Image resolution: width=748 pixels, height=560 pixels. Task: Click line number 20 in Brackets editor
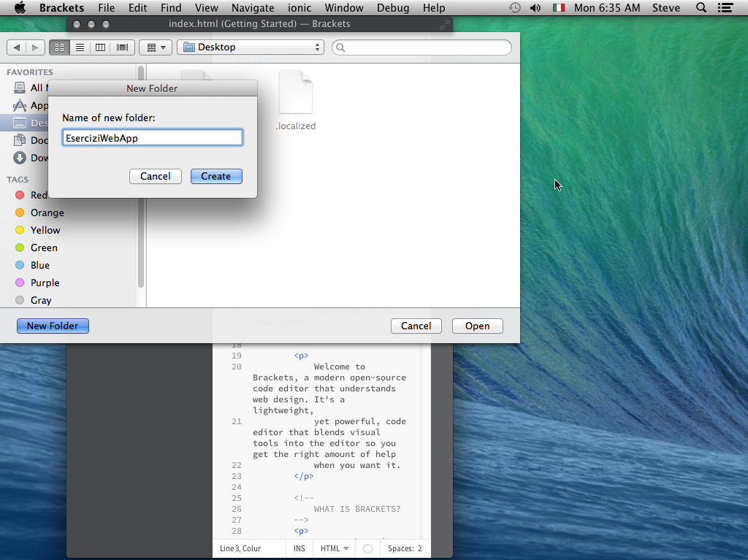237,367
